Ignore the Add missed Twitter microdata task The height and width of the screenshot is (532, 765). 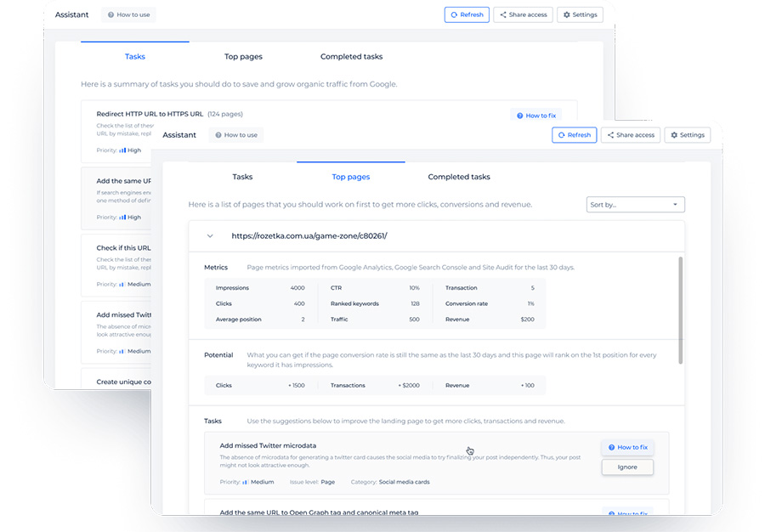(627, 467)
